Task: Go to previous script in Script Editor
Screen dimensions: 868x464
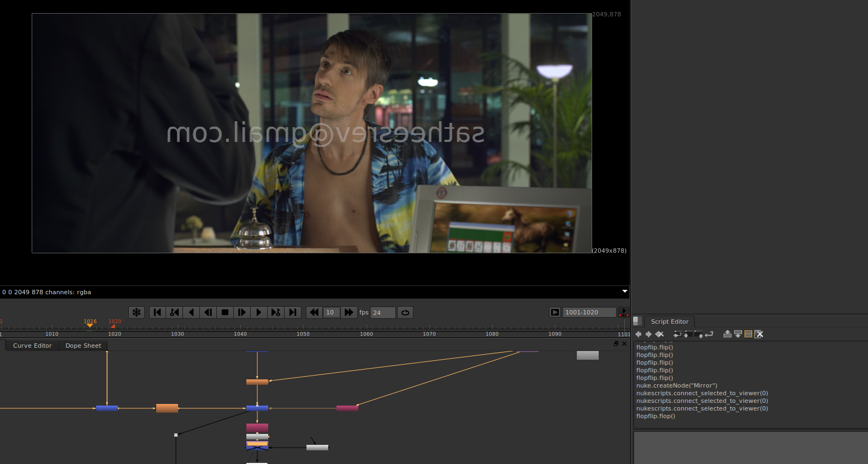Action: (x=639, y=334)
